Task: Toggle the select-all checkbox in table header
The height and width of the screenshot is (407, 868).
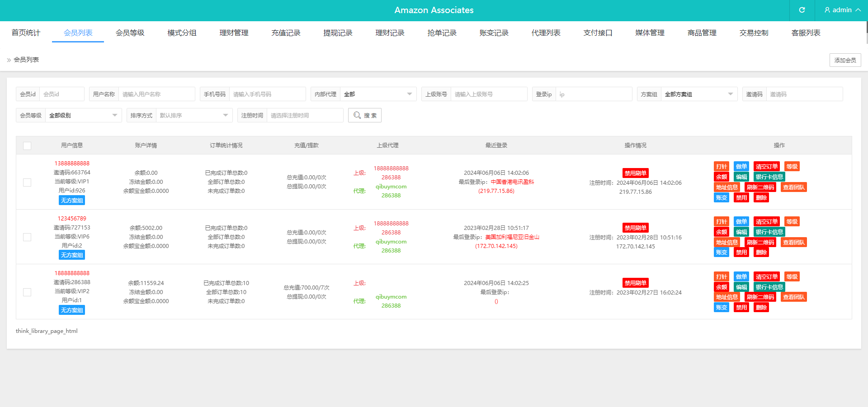Action: click(x=27, y=146)
